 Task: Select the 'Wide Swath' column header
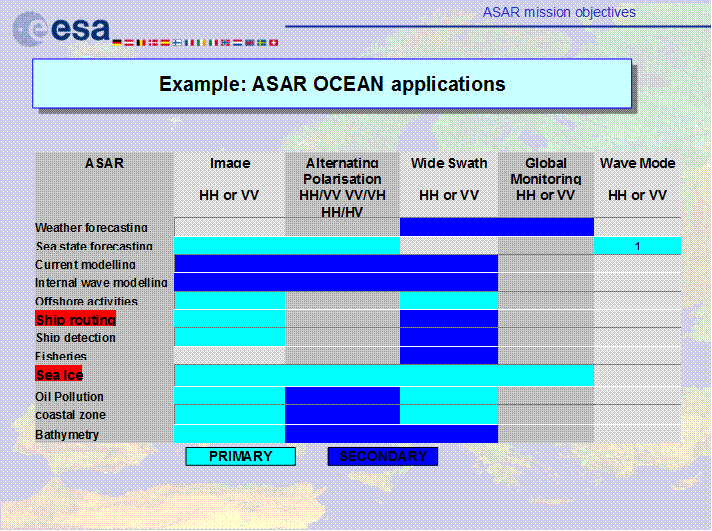click(449, 185)
